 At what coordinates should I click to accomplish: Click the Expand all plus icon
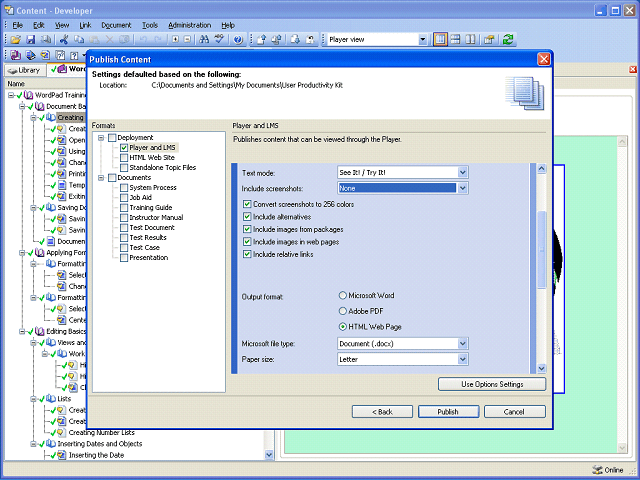(x=175, y=40)
